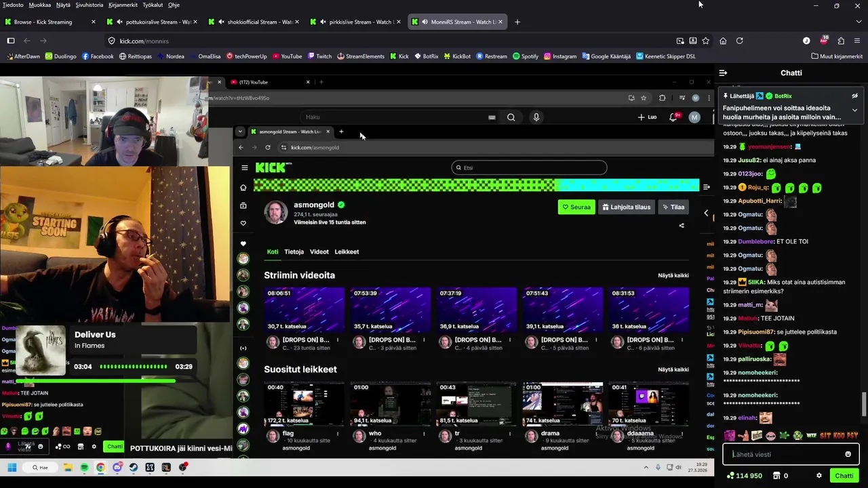Bookmark this page with the star

pos(705,41)
